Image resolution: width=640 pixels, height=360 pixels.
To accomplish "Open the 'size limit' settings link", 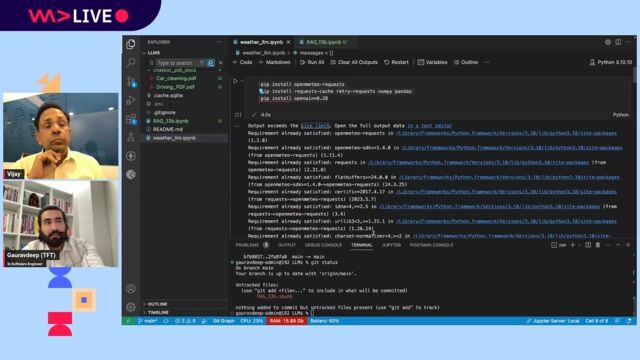I will [315, 126].
